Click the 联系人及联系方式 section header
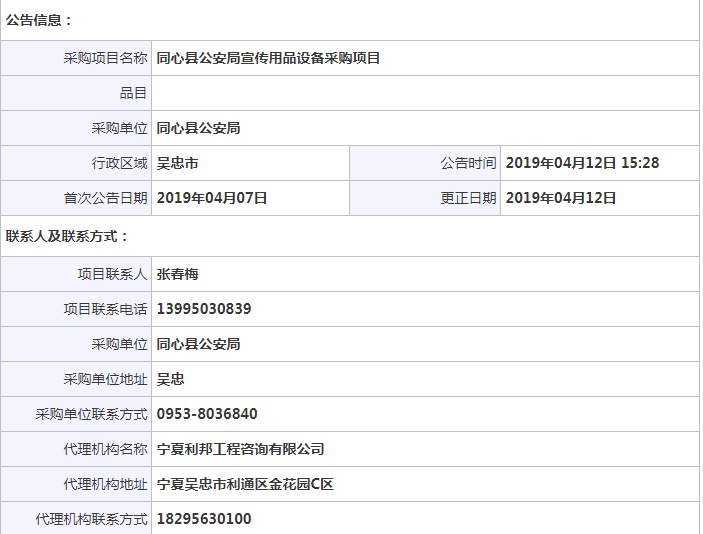 click(67, 237)
